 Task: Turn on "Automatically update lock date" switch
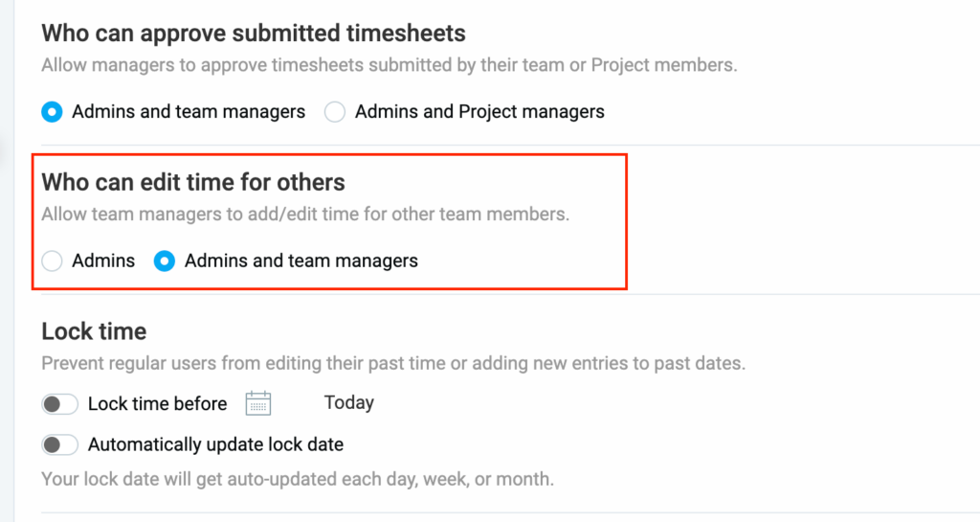[59, 444]
